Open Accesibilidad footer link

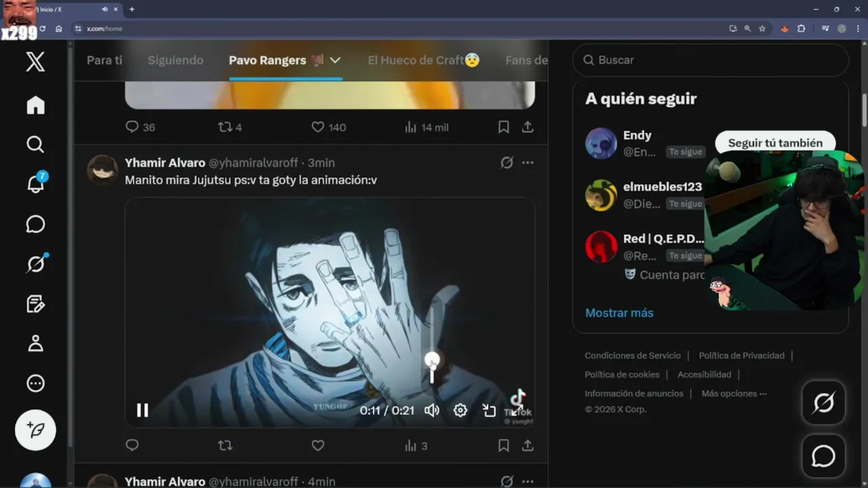(704, 374)
